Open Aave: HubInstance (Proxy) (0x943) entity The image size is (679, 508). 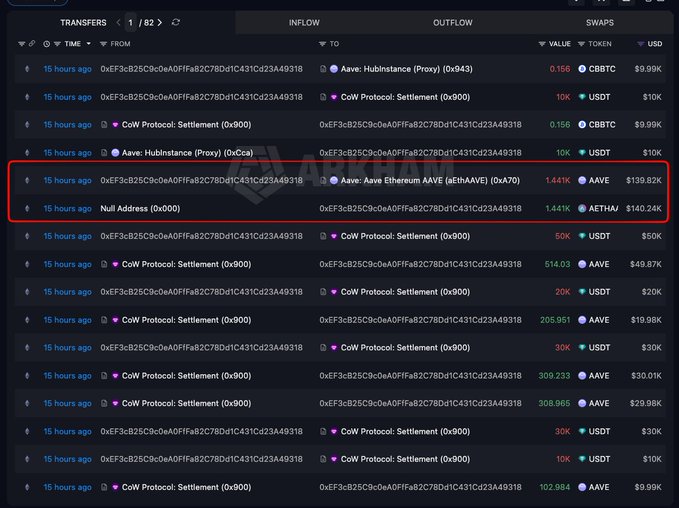pos(407,69)
